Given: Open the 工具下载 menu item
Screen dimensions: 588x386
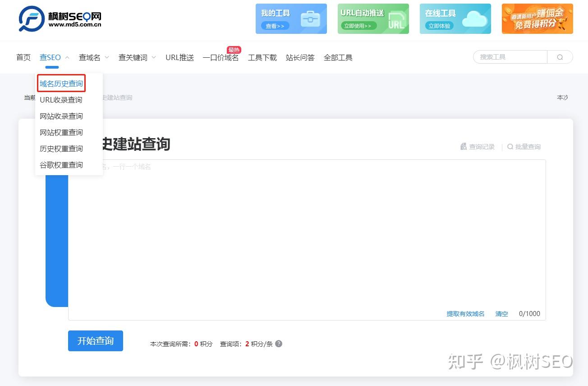Looking at the screenshot, I should pyautogui.click(x=262, y=57).
